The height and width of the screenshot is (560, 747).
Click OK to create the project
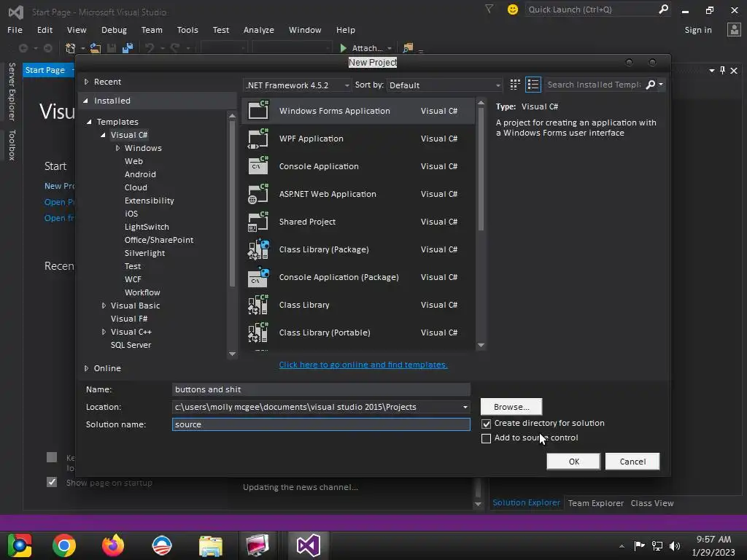click(573, 462)
